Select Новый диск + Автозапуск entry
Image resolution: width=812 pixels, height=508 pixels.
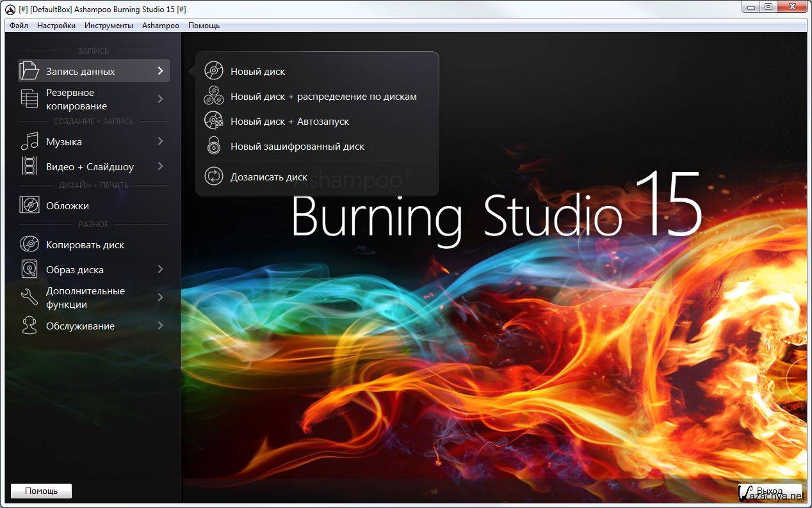(289, 122)
